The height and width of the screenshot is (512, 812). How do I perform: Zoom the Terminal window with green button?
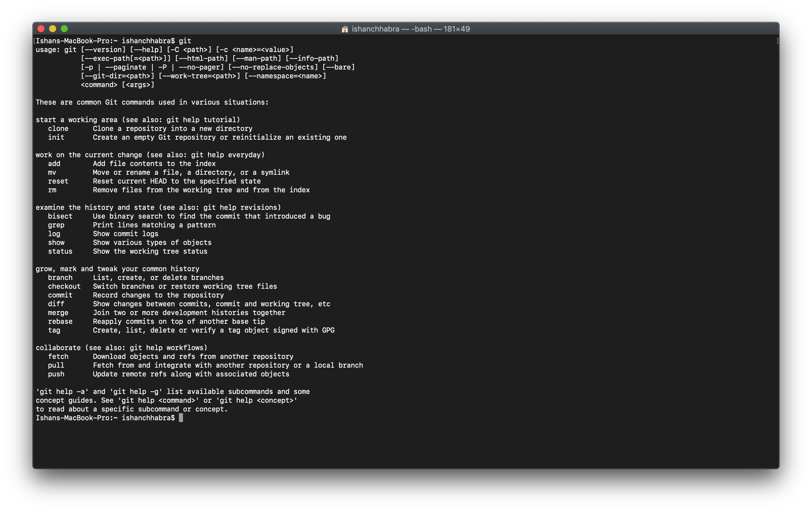[64, 29]
